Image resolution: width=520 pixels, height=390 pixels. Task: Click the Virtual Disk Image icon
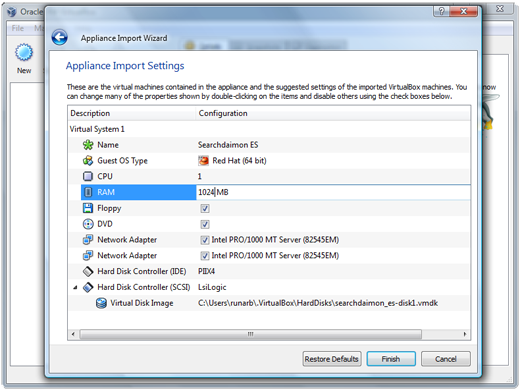pyautogui.click(x=101, y=303)
